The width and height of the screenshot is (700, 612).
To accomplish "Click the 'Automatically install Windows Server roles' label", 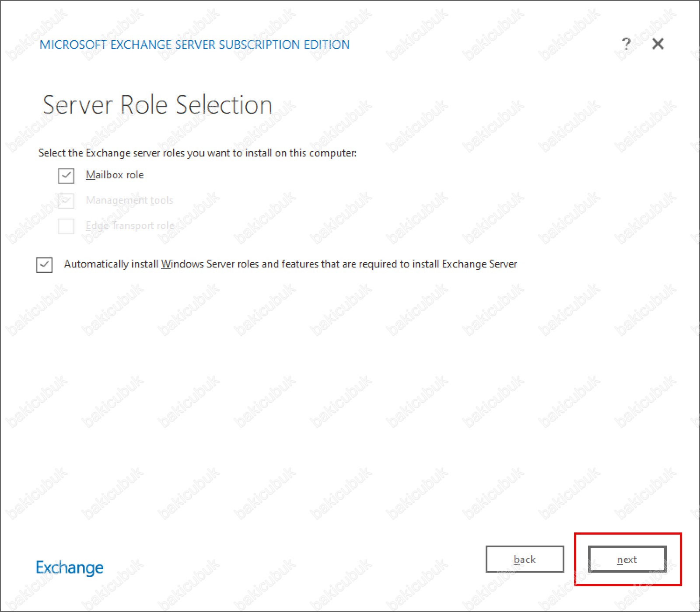I will click(x=290, y=264).
